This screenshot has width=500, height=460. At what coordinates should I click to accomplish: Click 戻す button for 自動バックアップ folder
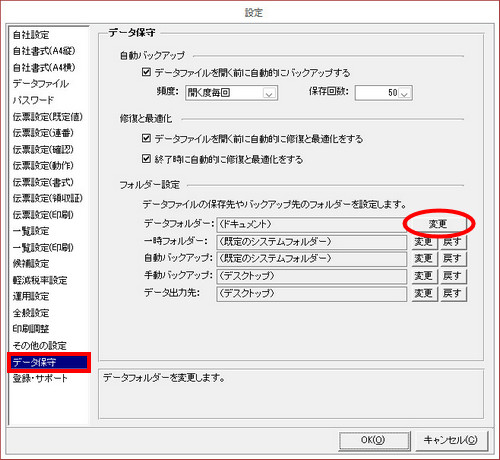[x=453, y=258]
